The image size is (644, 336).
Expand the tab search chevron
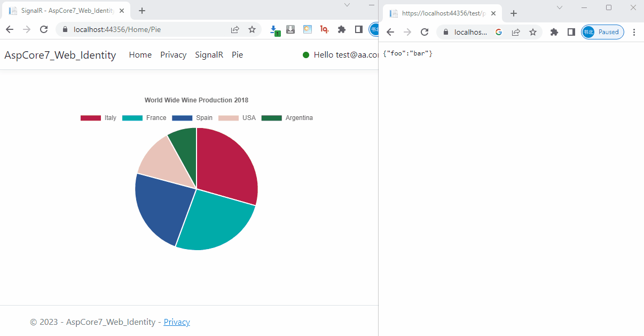tap(347, 6)
